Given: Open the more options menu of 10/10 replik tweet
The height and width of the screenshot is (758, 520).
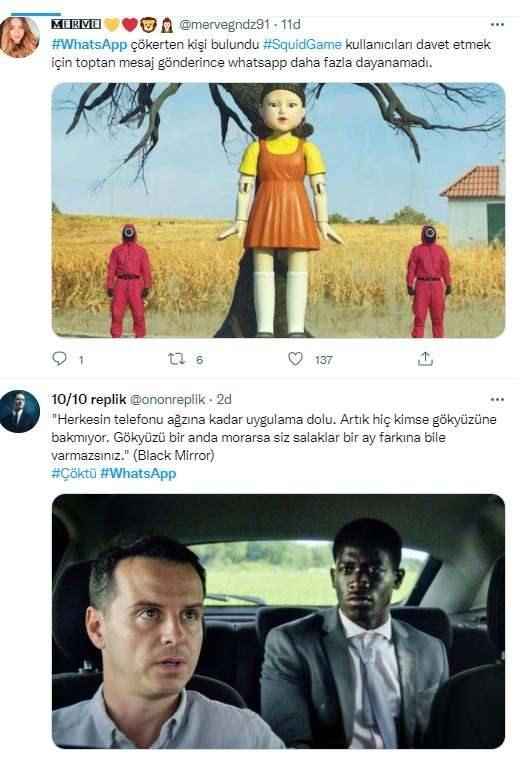Looking at the screenshot, I should (x=497, y=399).
